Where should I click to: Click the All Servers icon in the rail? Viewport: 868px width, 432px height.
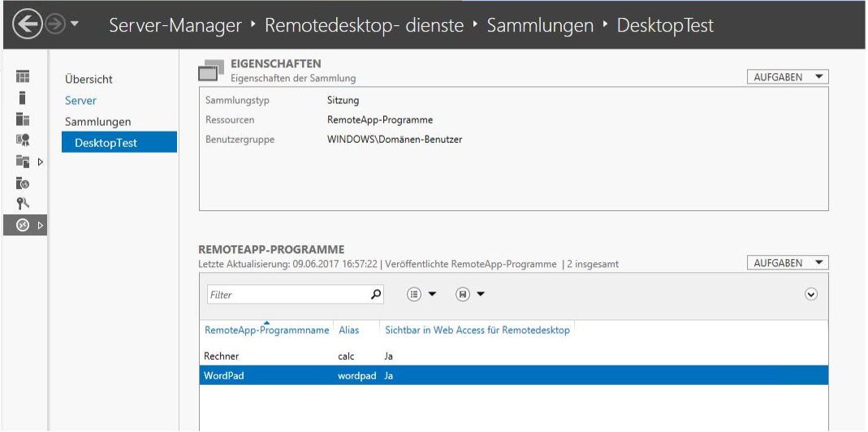click(x=24, y=119)
